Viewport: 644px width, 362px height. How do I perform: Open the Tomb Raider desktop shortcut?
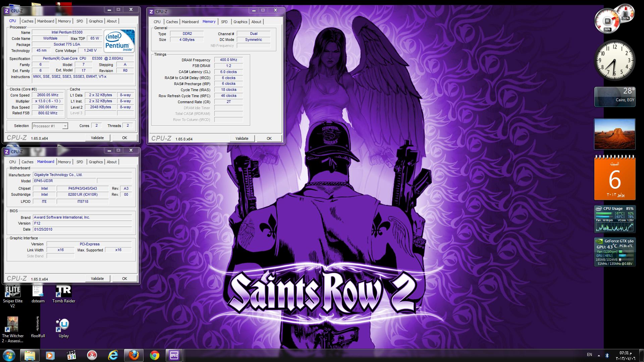[64, 294]
